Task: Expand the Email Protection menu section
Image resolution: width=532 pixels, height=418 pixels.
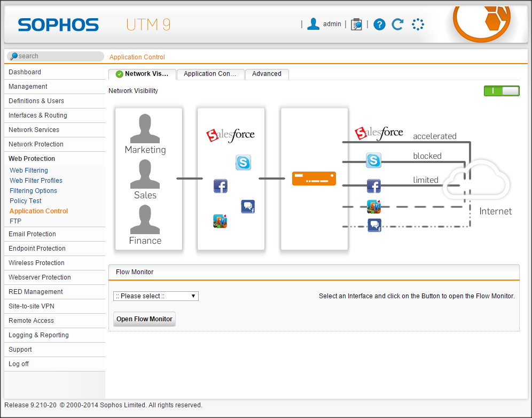Action: click(x=32, y=234)
